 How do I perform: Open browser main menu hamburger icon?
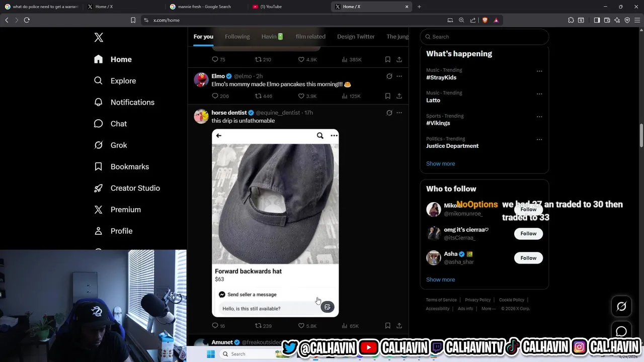point(637,20)
